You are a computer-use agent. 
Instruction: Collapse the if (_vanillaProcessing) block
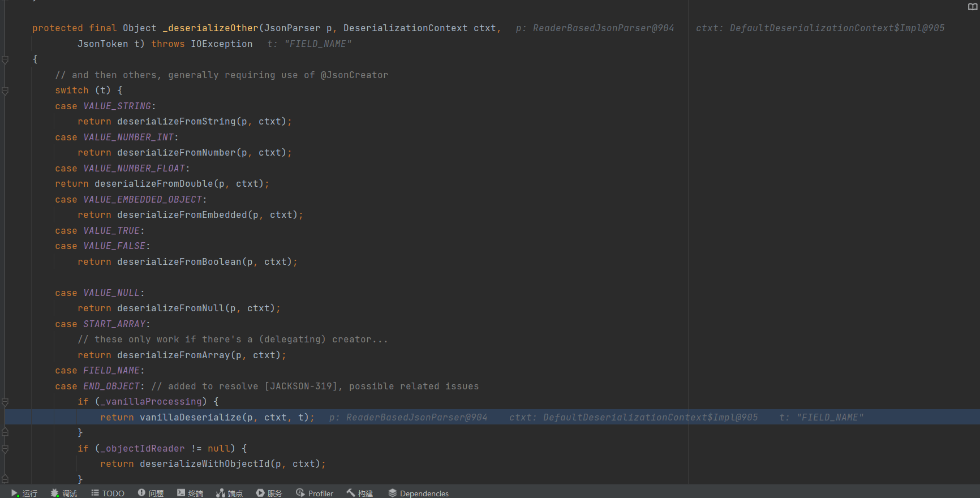[5, 402]
